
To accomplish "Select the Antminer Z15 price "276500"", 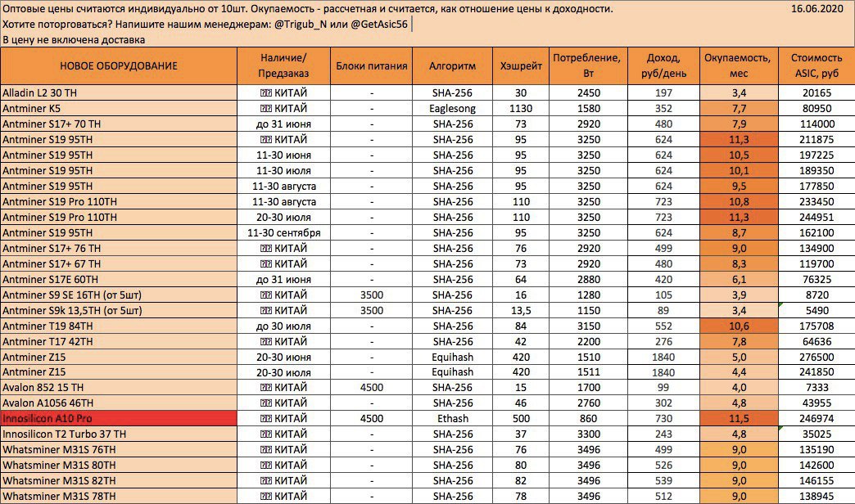I will click(817, 357).
